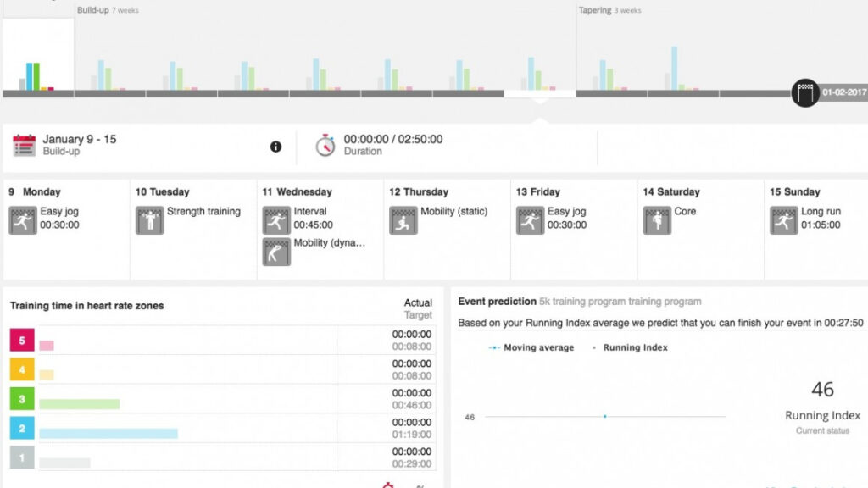
Task: Click Monday's Easy jog running icon
Action: tap(23, 220)
